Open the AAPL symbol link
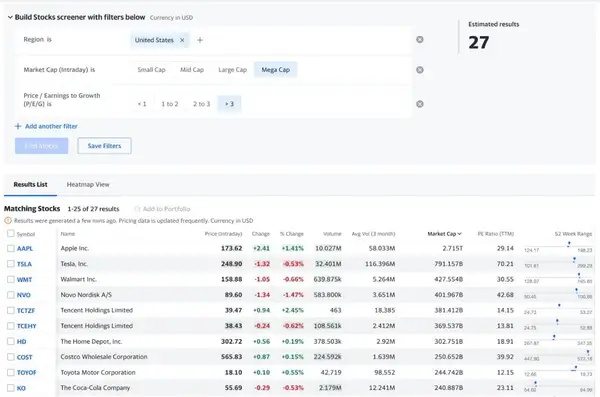Screen dimensions: 600x397 pos(25,248)
